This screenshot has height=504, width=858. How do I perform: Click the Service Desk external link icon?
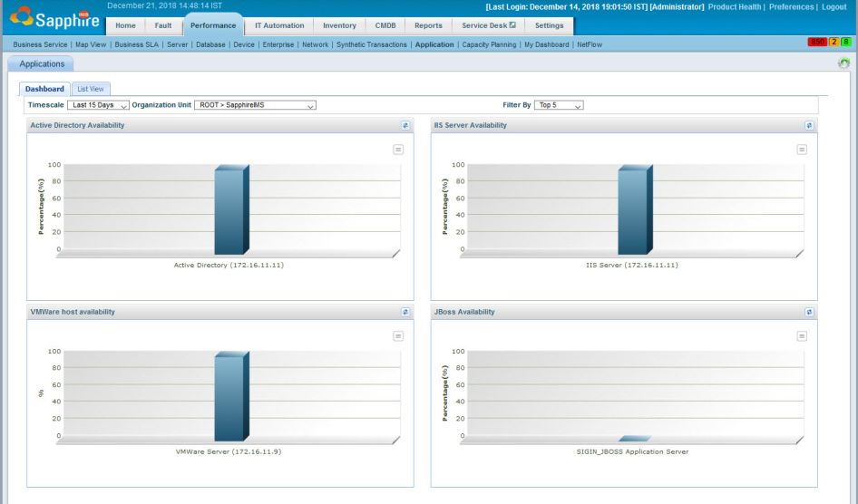(x=512, y=24)
